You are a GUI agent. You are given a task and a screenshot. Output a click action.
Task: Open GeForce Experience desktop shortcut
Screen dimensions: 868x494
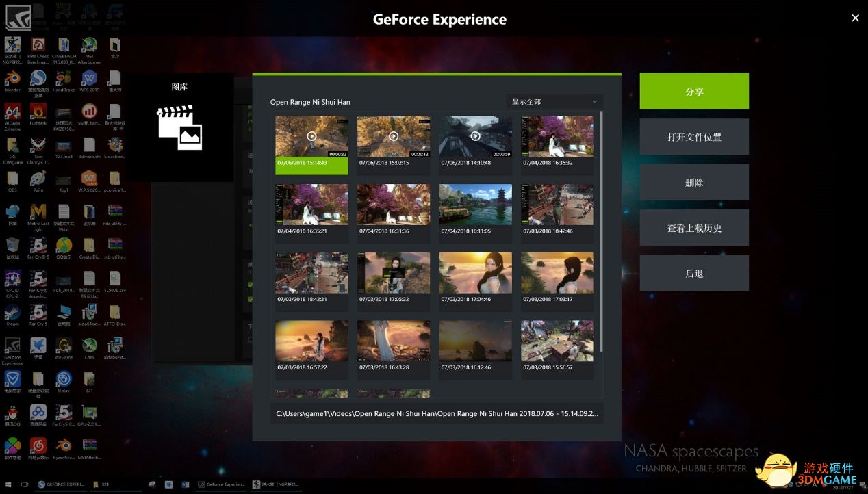pos(12,351)
